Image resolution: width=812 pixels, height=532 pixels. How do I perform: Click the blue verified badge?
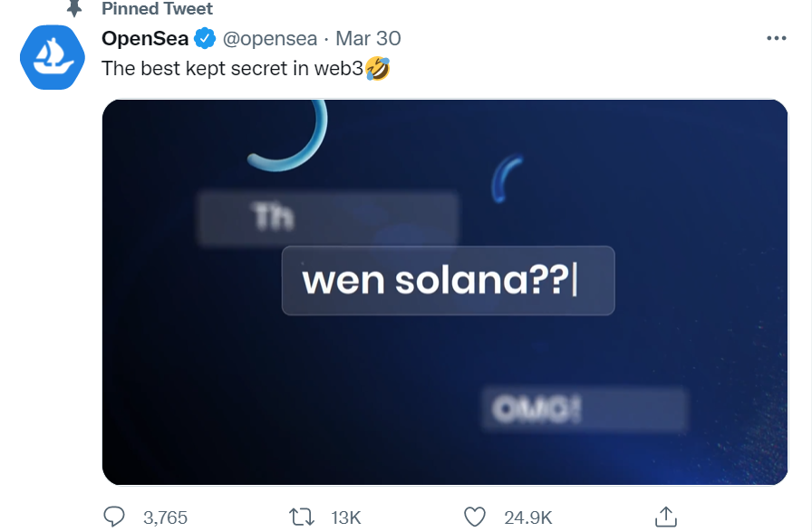[205, 38]
